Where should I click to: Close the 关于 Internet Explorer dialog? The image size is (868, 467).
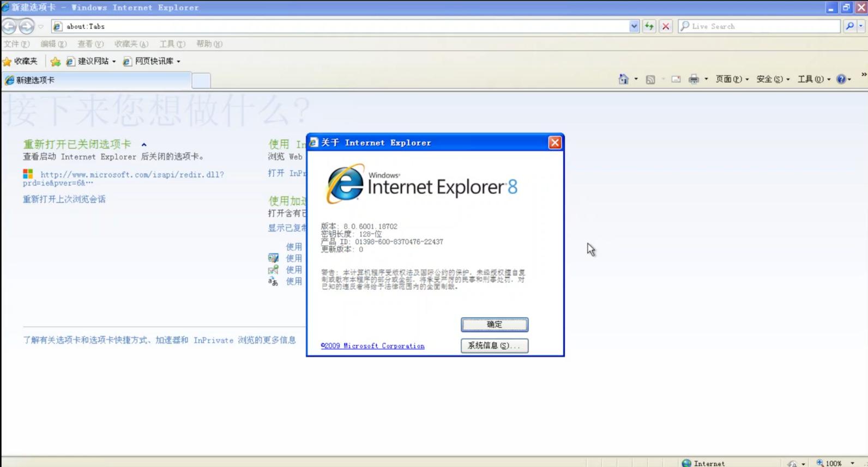(x=555, y=143)
